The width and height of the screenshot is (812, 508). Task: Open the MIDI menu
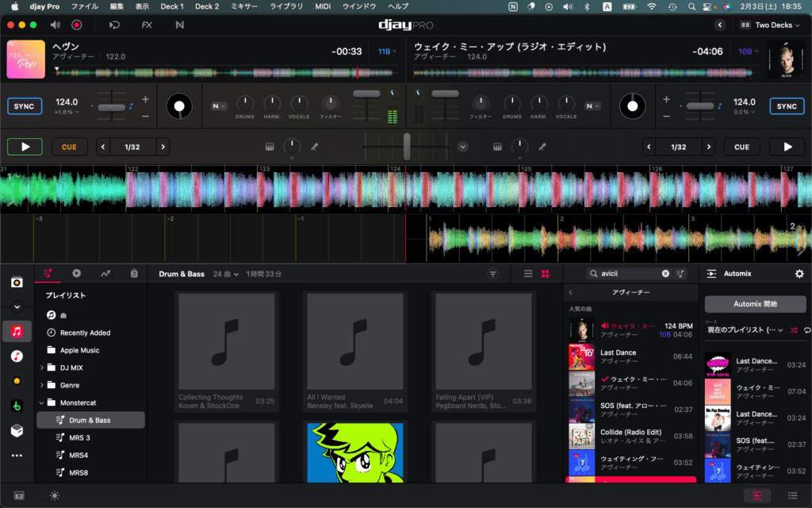pos(323,6)
